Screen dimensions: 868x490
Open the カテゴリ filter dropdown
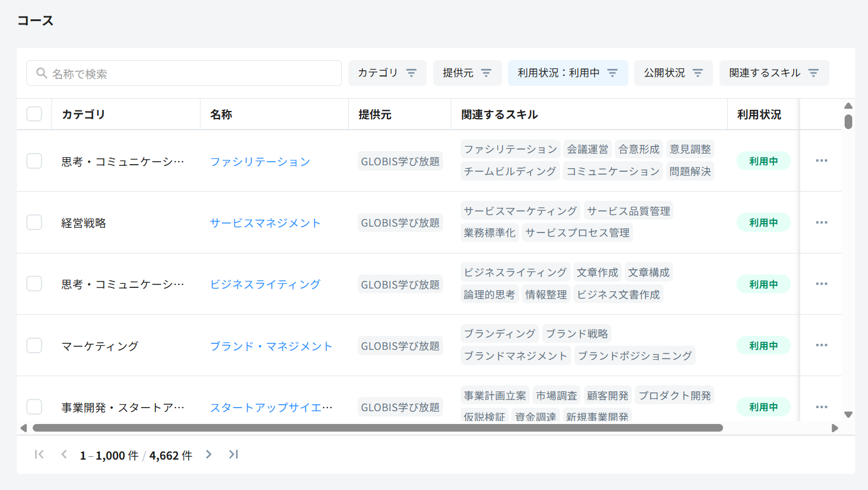pos(387,73)
